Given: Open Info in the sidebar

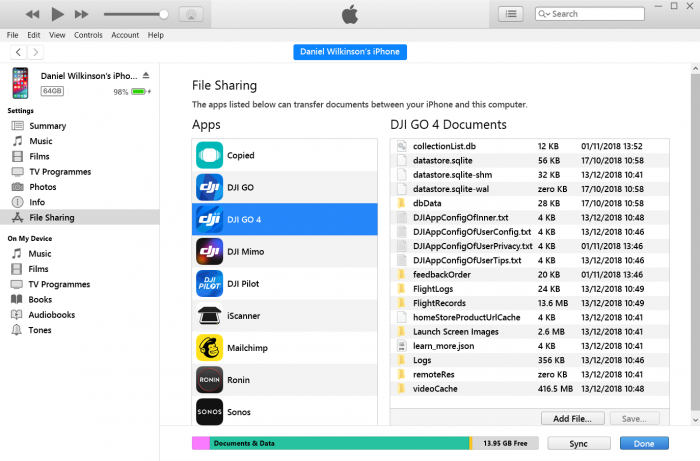Looking at the screenshot, I should coord(37,202).
